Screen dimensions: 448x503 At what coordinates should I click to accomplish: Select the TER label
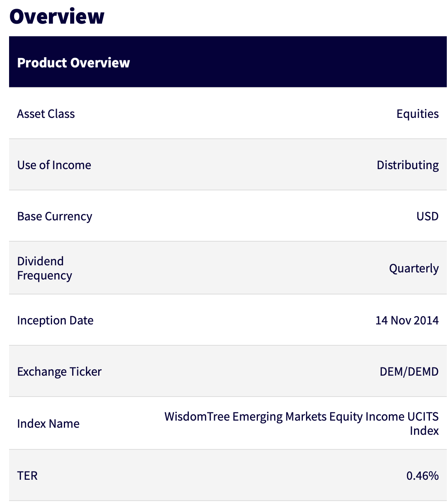coord(27,476)
